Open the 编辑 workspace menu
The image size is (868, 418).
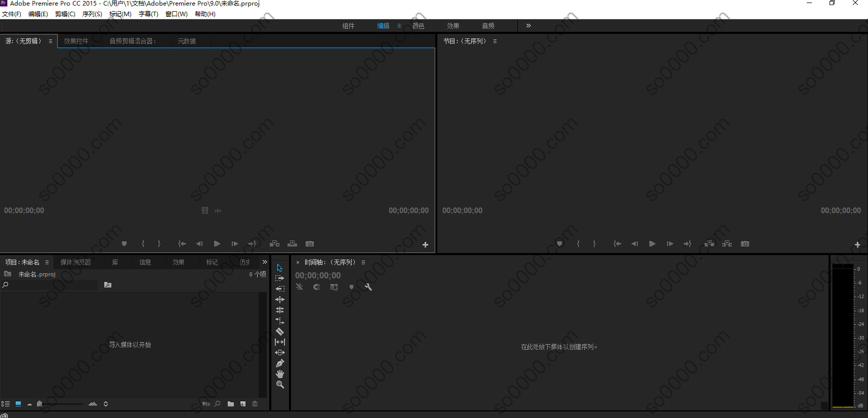pos(399,26)
